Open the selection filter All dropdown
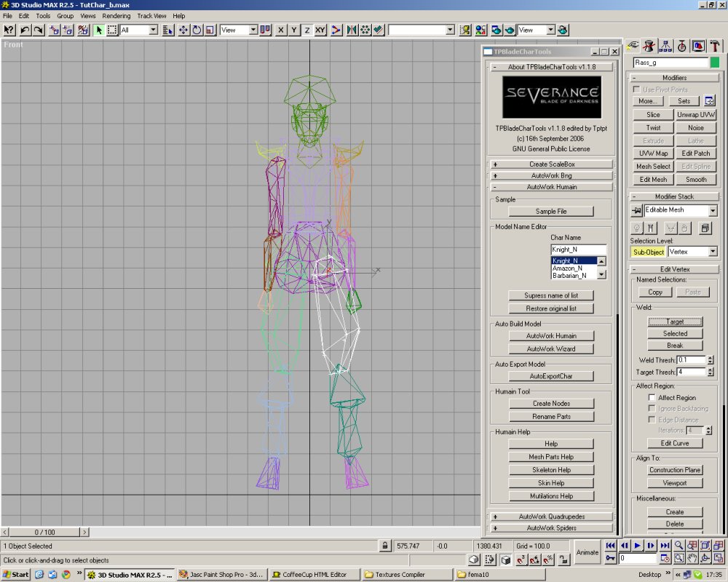Screen dimensions: 728x582 pos(139,30)
